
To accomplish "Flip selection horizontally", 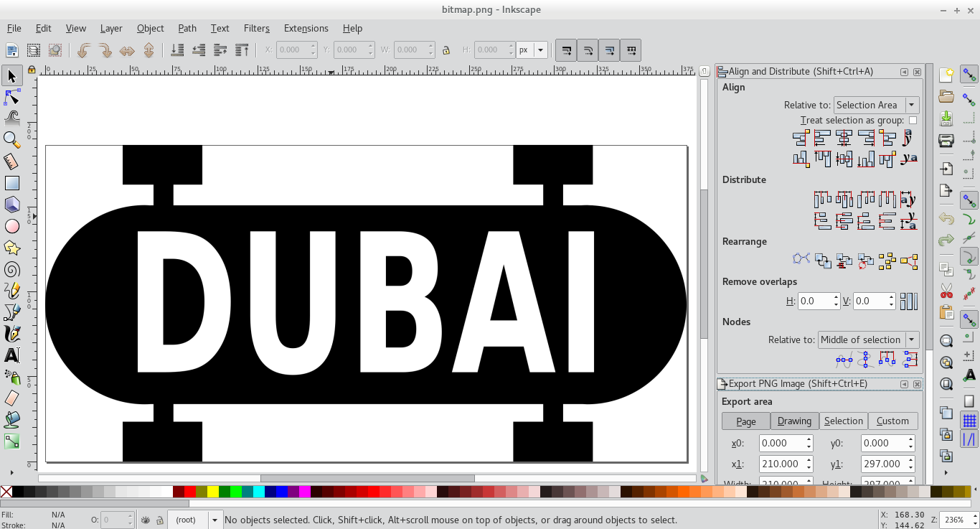I will 127,50.
